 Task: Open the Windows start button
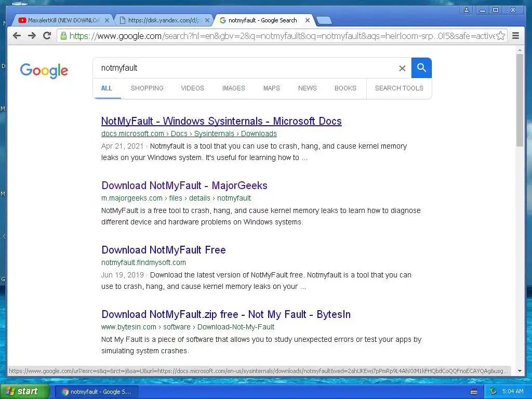[x=24, y=392]
